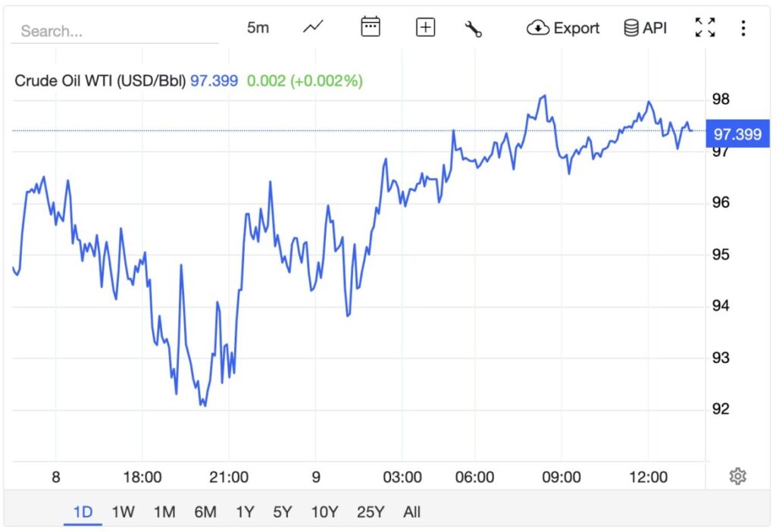Open the API database button
This screenshot has width=776, height=532.
(645, 28)
